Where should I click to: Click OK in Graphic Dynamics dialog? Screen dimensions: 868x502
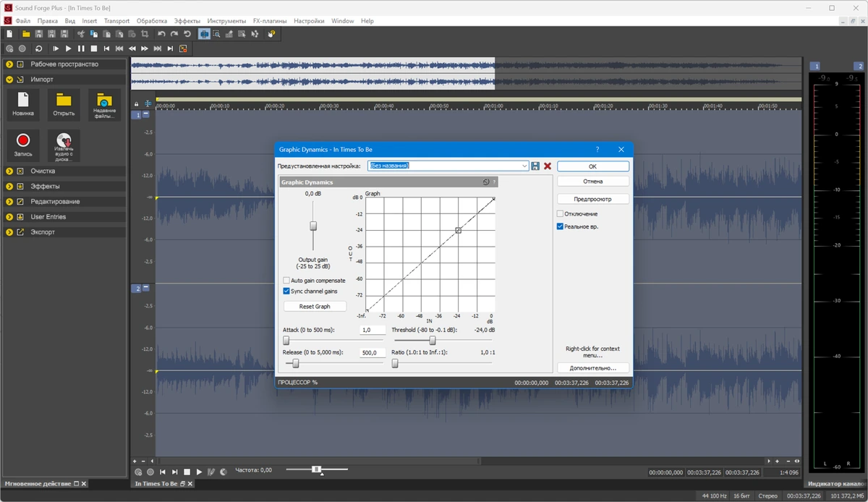pos(592,166)
